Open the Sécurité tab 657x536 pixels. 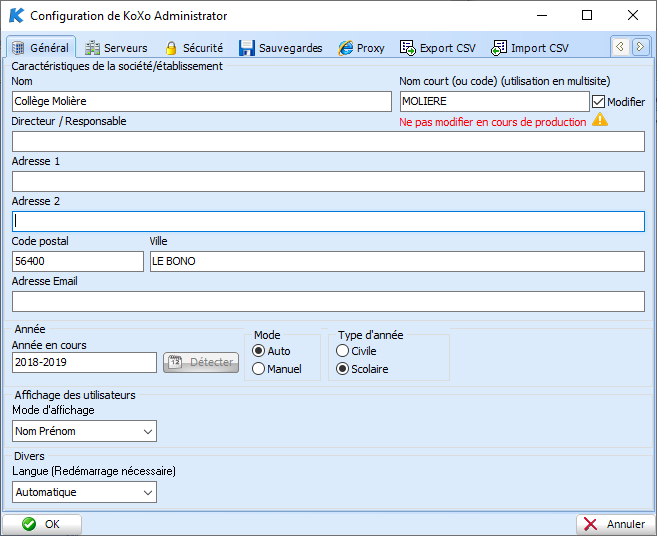(194, 48)
